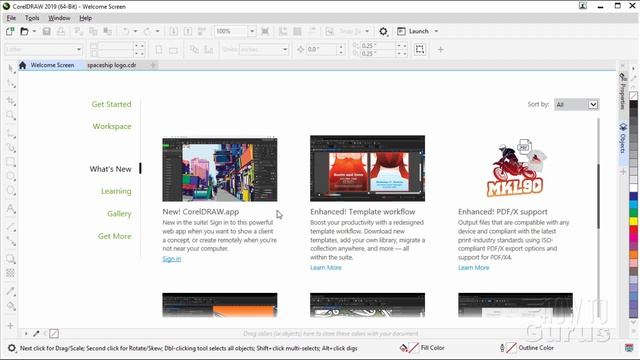This screenshot has height=360, width=640.
Task: Go to Gallery section
Action: pos(119,213)
